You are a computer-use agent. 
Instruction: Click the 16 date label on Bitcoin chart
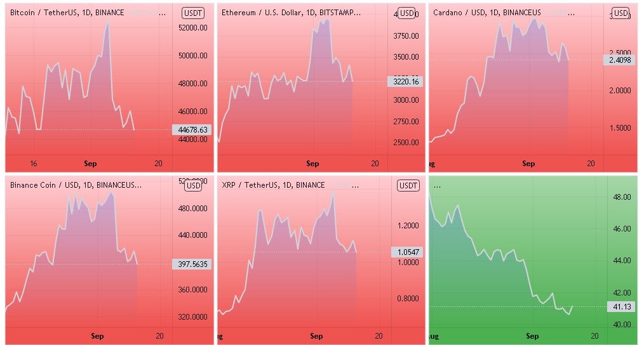tap(34, 164)
